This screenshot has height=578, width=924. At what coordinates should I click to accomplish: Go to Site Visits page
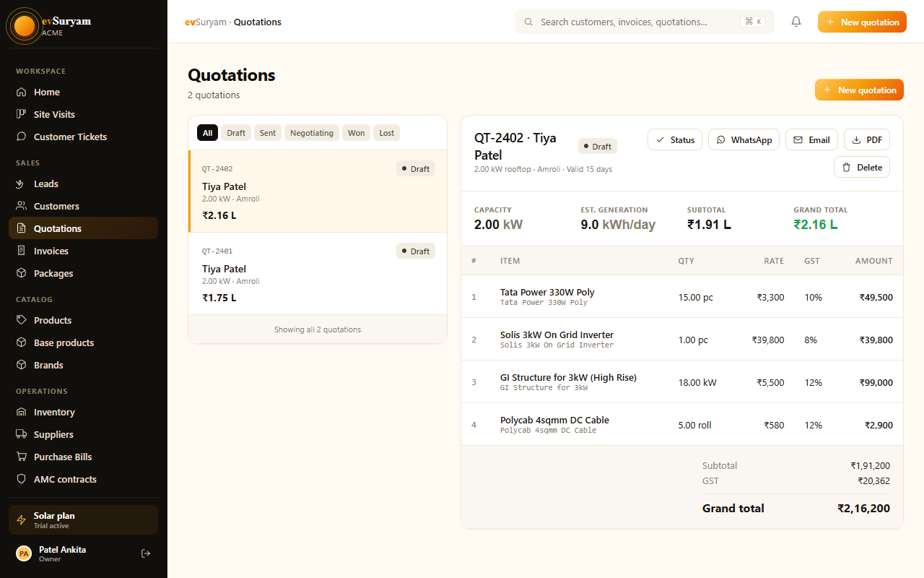pos(83,114)
